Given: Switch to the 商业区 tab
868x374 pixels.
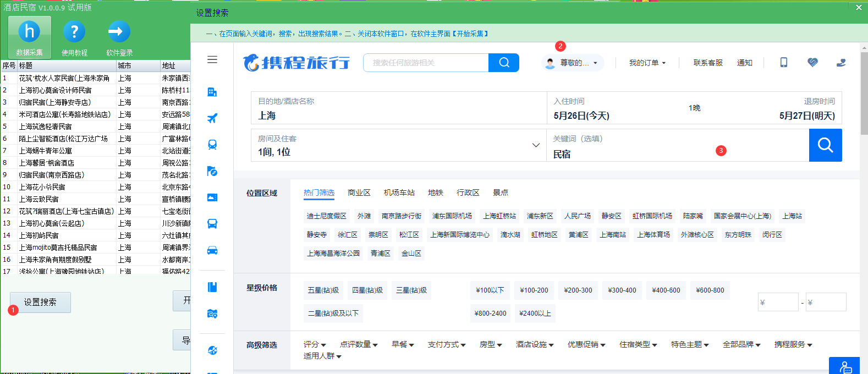Looking at the screenshot, I should 359,193.
